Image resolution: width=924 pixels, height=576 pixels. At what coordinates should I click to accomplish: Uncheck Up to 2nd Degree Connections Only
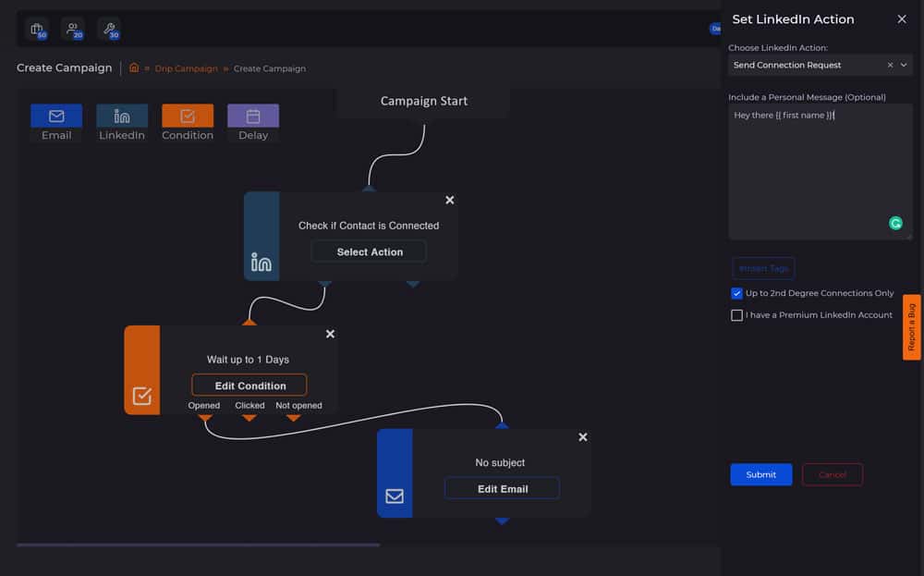(x=736, y=293)
